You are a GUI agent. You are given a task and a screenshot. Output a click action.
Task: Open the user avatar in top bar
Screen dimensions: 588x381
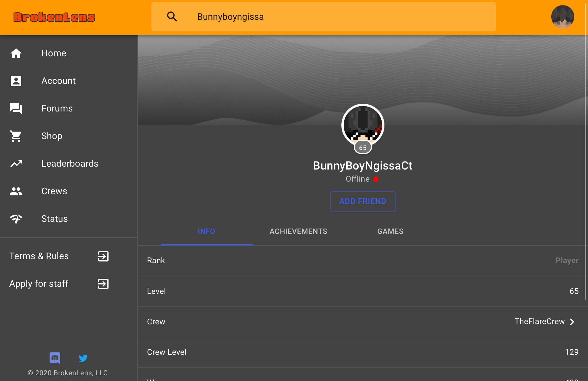pyautogui.click(x=562, y=17)
